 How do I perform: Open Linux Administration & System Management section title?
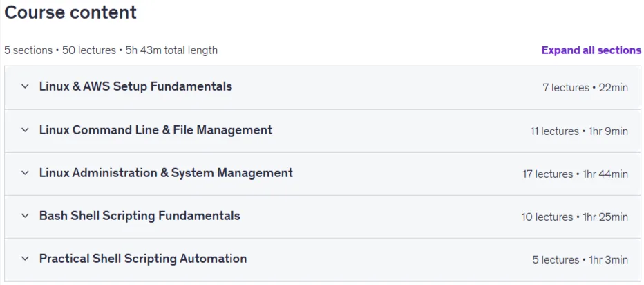coord(166,173)
